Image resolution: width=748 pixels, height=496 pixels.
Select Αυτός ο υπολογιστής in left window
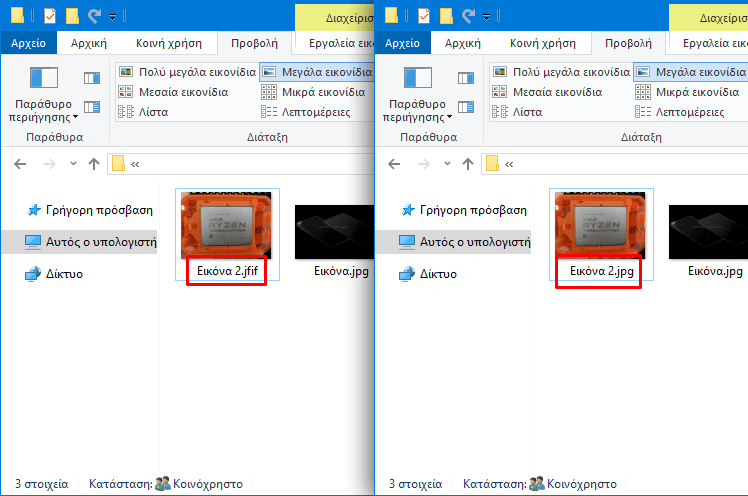[79, 242]
